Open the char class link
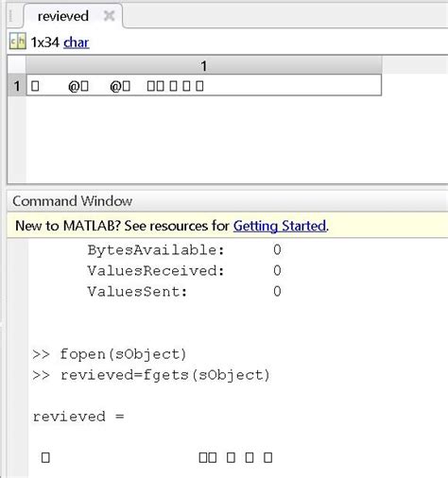 (x=77, y=43)
